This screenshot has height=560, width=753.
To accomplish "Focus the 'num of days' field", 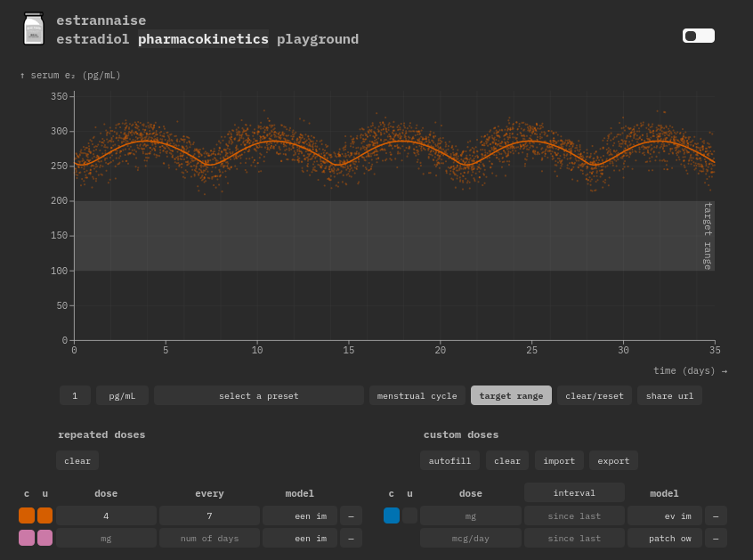I will pyautogui.click(x=209, y=539).
